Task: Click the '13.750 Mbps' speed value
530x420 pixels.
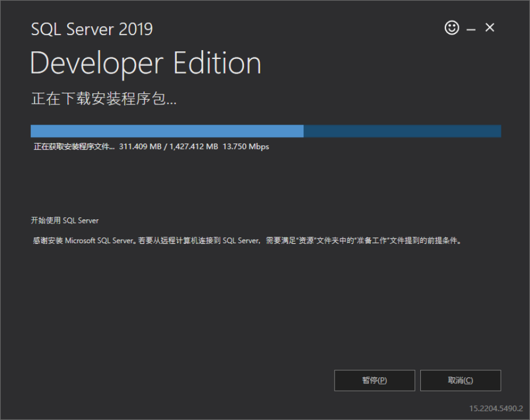Action: tap(246, 146)
